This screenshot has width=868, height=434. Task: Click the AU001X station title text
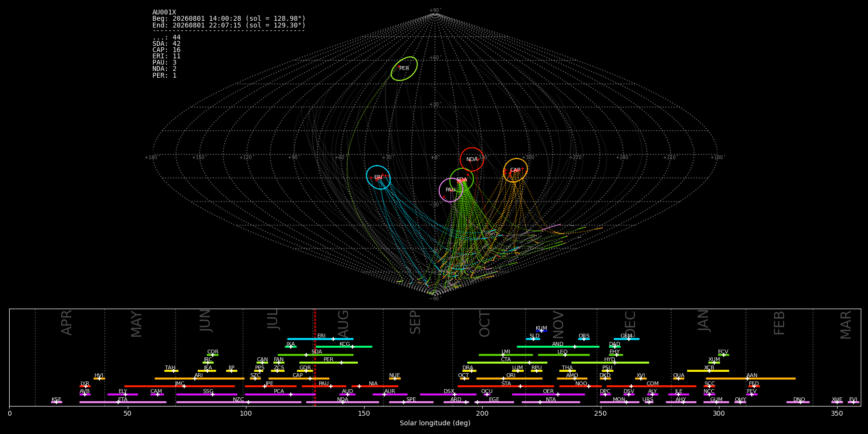pos(164,13)
